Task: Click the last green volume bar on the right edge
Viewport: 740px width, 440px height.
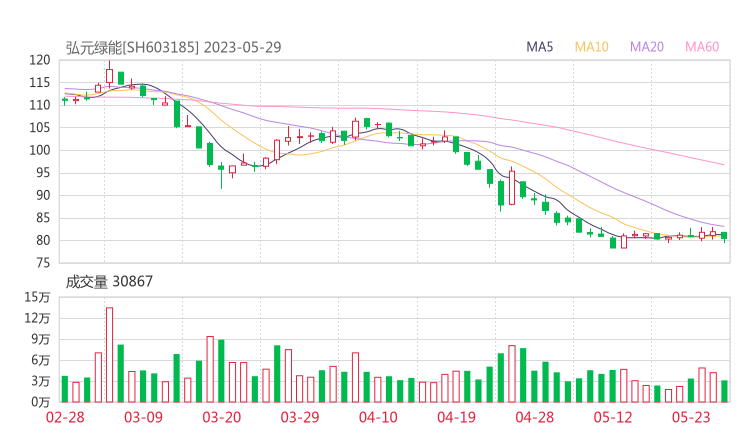Action: click(x=724, y=391)
